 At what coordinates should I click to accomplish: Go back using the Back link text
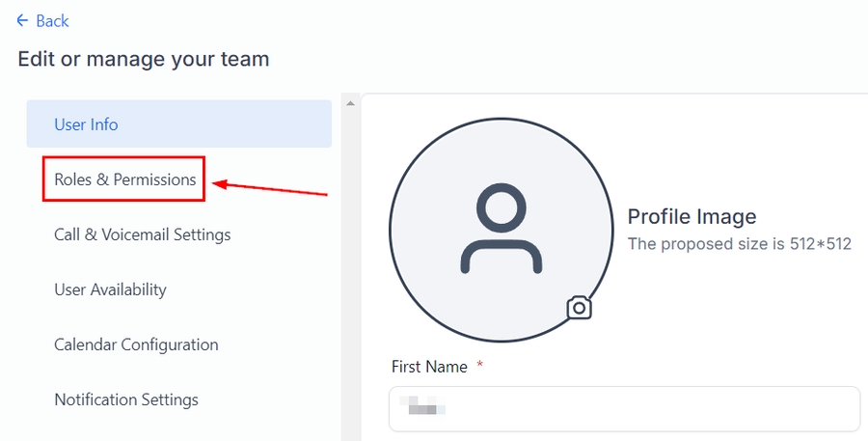(52, 21)
